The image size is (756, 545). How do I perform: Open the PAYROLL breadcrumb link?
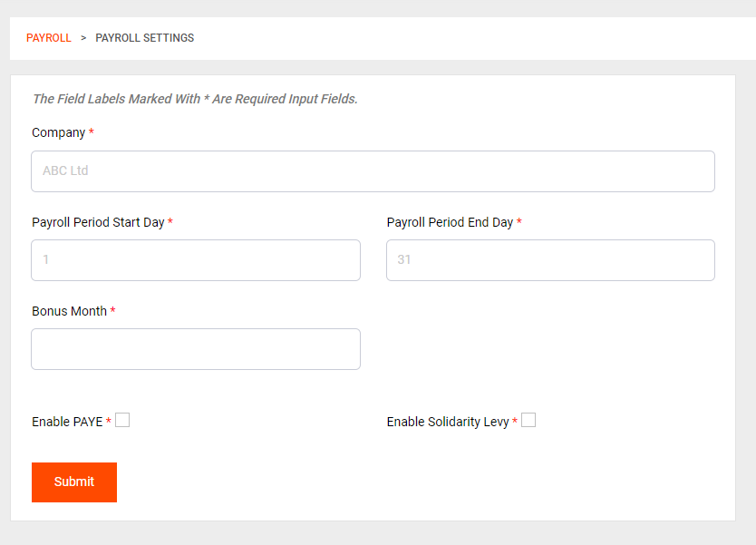pyautogui.click(x=48, y=37)
